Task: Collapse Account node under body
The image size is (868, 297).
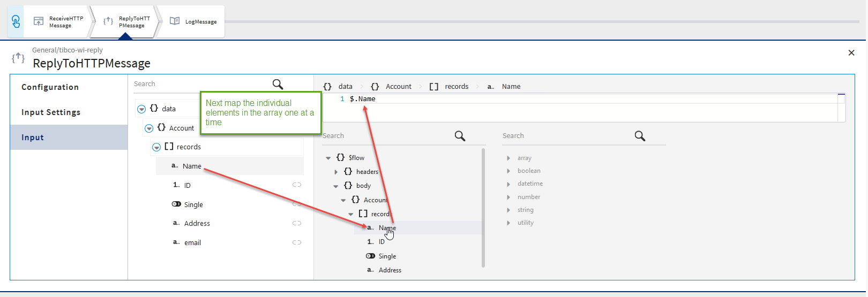Action: tap(343, 200)
